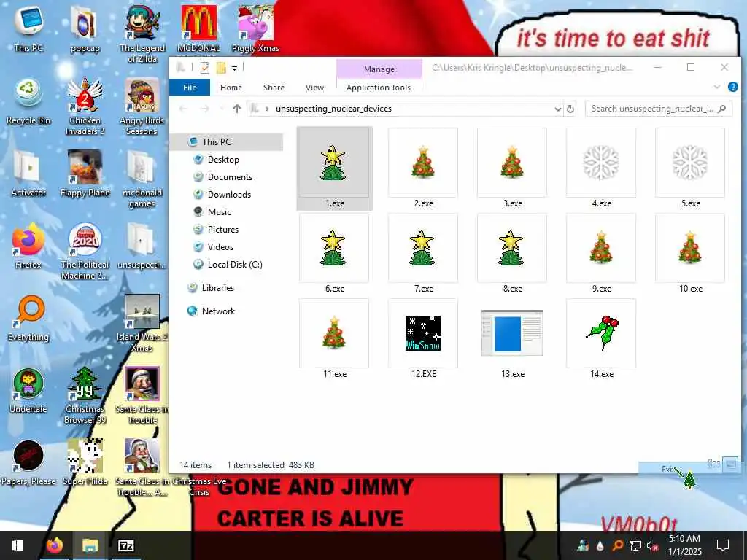Open Documents in the navigation pane

click(x=230, y=177)
